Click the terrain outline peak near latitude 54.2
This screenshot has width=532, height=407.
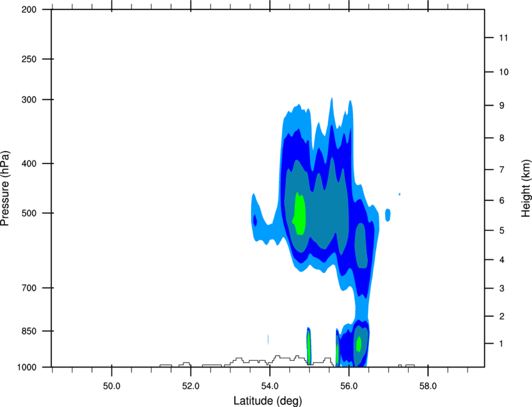[x=278, y=356]
